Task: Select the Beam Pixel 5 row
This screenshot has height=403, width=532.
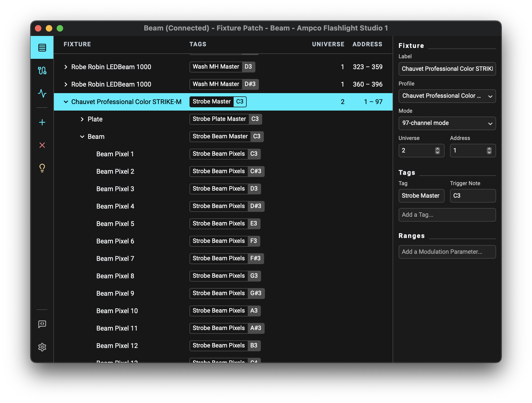Action: click(x=223, y=224)
